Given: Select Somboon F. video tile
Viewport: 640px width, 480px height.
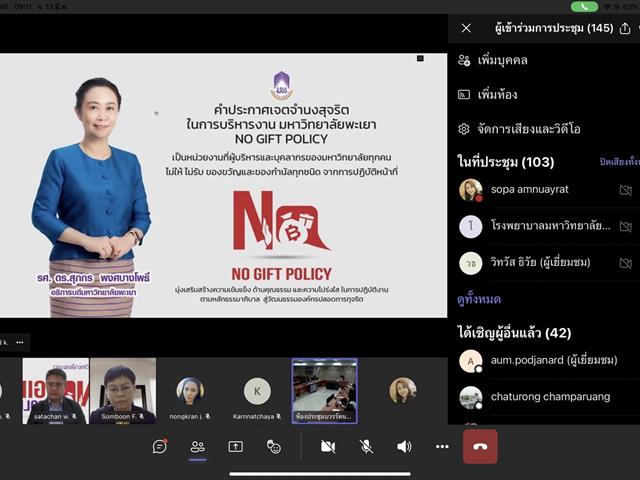Looking at the screenshot, I should 123,391.
